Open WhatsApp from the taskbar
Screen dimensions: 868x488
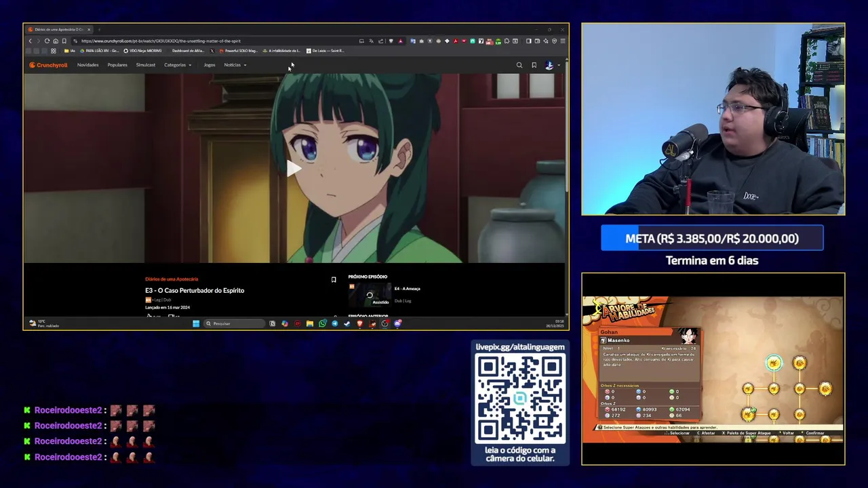(323, 324)
